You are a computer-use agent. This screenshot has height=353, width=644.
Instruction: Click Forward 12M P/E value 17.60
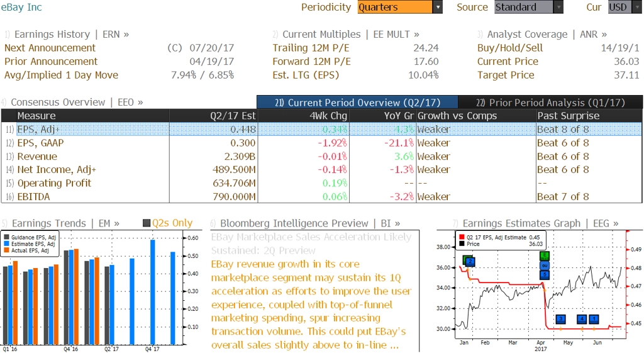tap(426, 62)
